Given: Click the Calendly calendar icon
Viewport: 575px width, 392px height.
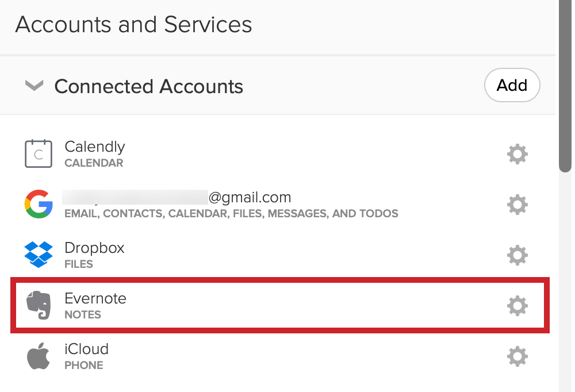Looking at the screenshot, I should pos(39,153).
